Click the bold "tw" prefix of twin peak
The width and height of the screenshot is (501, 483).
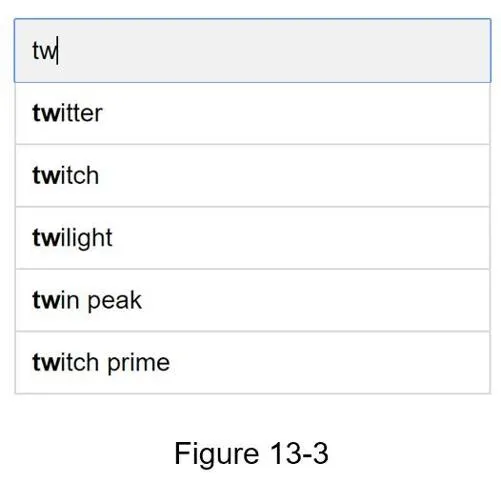pos(46,300)
